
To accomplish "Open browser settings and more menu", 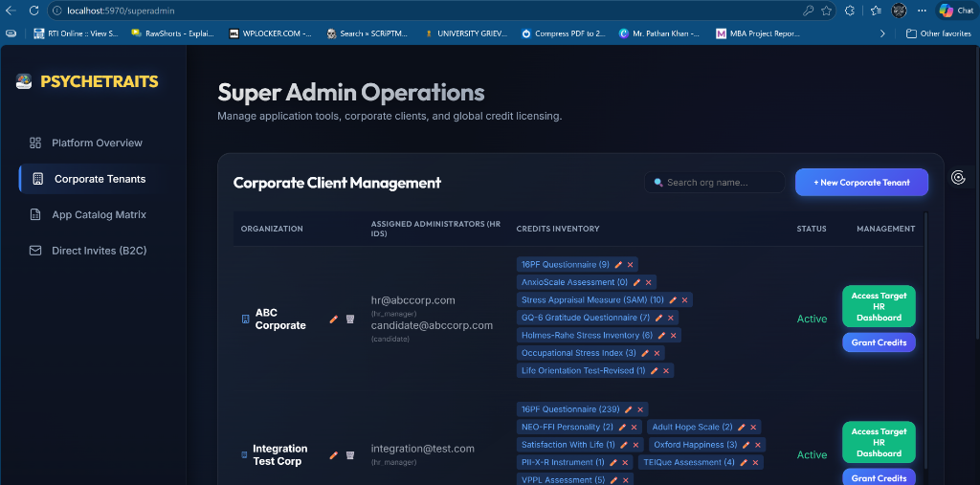I will pos(922,11).
